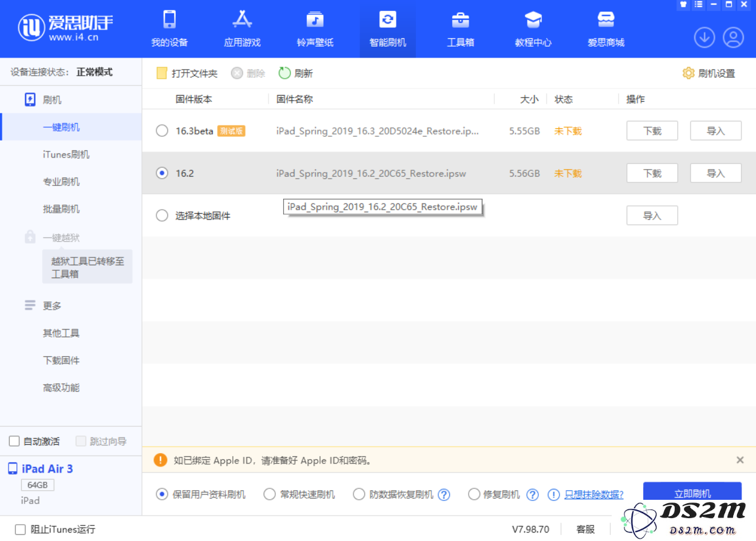Enable the 自动激活 checkbox
The image size is (756, 541).
point(14,441)
